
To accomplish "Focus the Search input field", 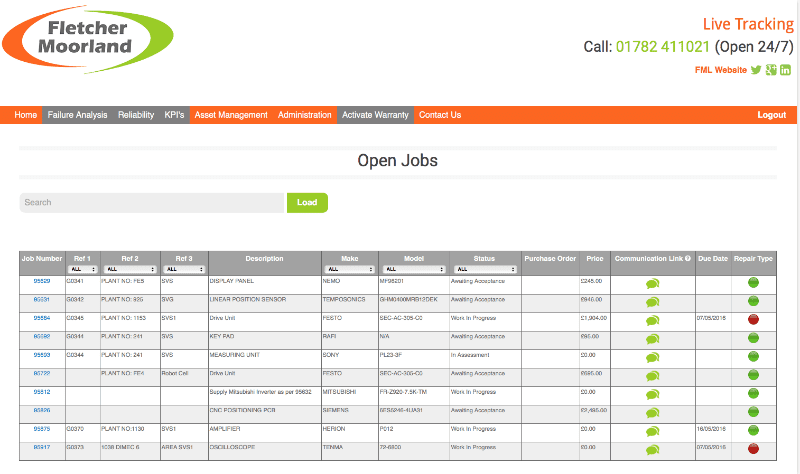I will 152,203.
